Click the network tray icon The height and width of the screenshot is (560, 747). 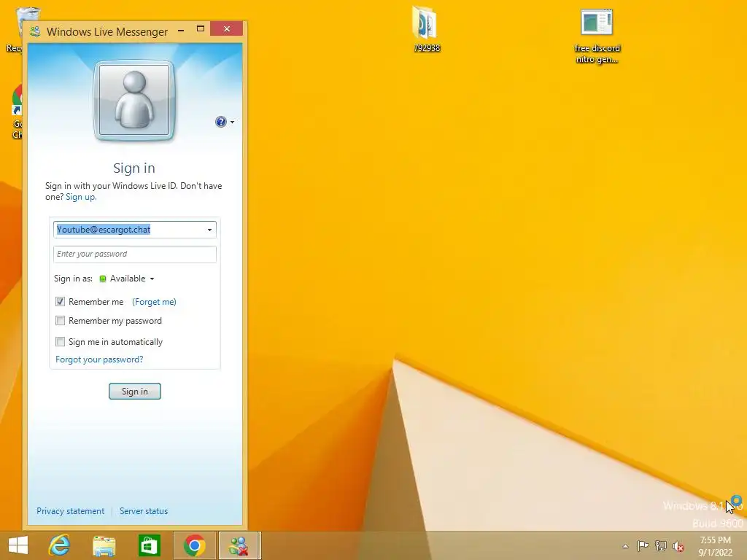click(x=661, y=545)
